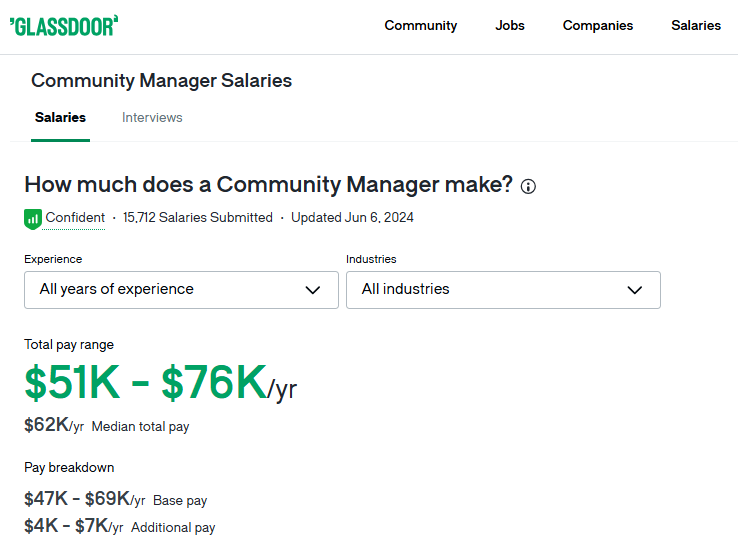Click the 15,712 Salaries Submitted text
Screen dimensions: 738x557
click(198, 218)
